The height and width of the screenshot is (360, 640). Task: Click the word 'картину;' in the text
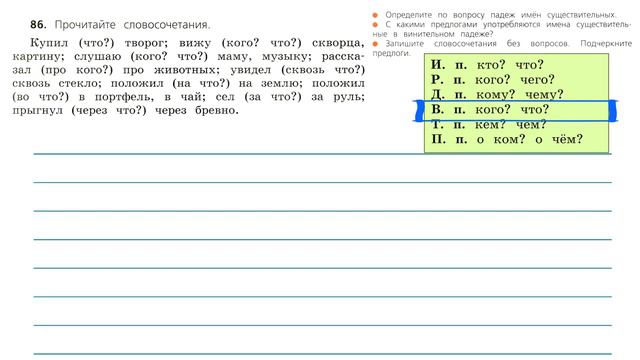coord(38,56)
